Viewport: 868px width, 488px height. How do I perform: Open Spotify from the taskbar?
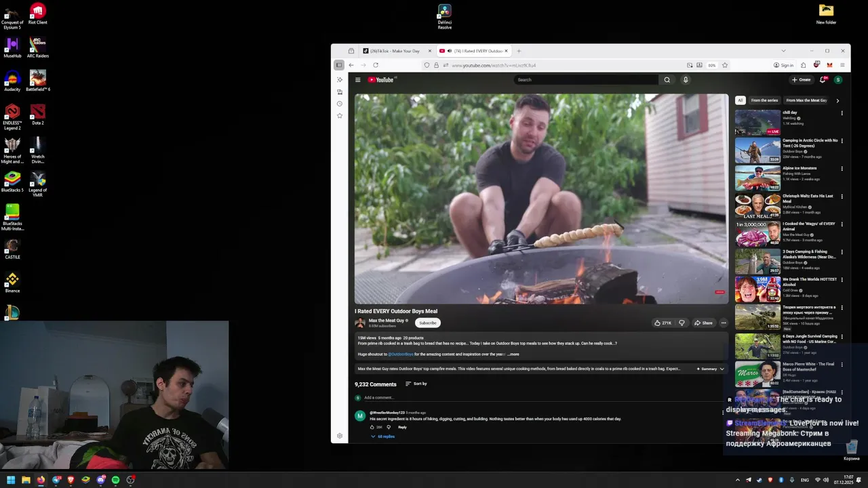pyautogui.click(x=115, y=480)
